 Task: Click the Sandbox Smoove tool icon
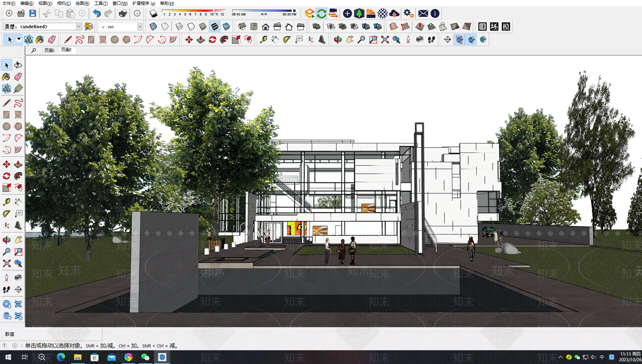click(x=420, y=26)
